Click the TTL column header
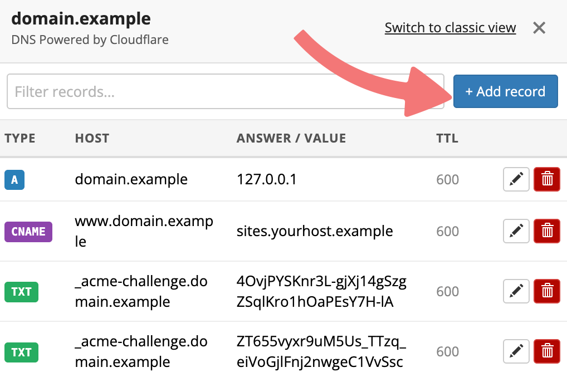567x392 pixels. click(x=447, y=138)
